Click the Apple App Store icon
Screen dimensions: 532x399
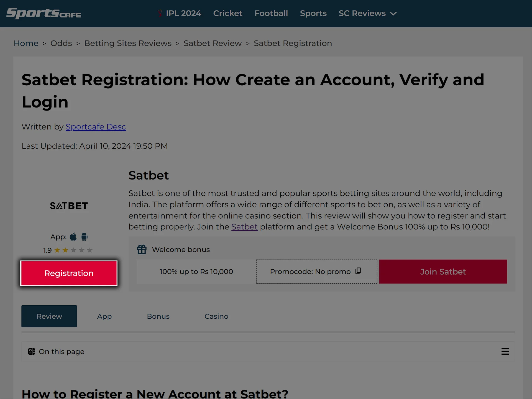pyautogui.click(x=73, y=236)
